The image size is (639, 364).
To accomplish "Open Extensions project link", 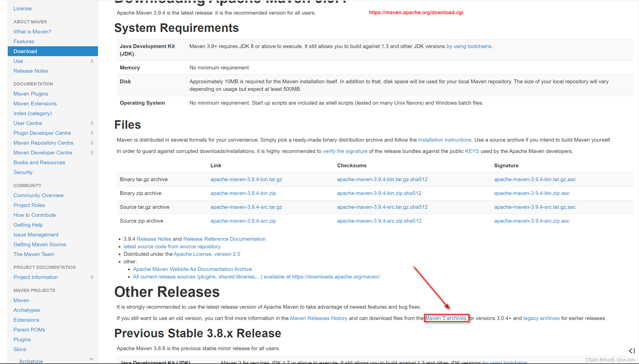I will coord(26,320).
